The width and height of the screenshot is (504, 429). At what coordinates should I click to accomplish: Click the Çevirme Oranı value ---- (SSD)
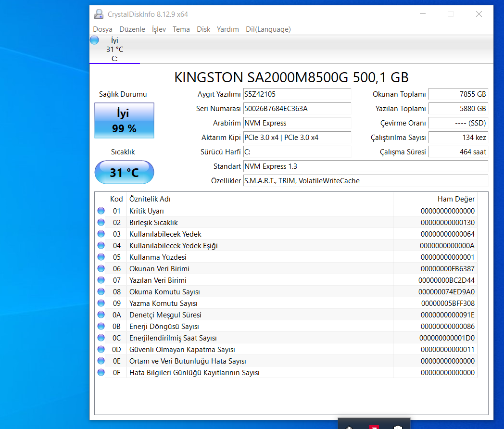point(458,123)
